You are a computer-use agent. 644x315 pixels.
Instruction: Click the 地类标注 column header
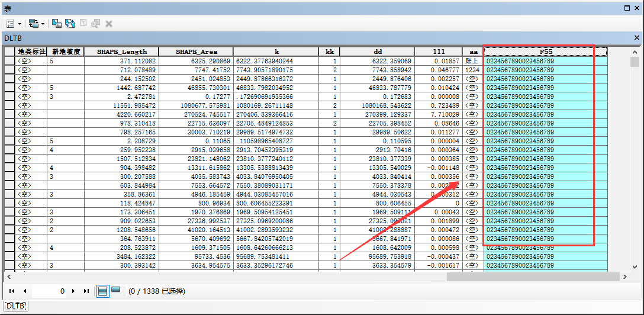point(31,52)
